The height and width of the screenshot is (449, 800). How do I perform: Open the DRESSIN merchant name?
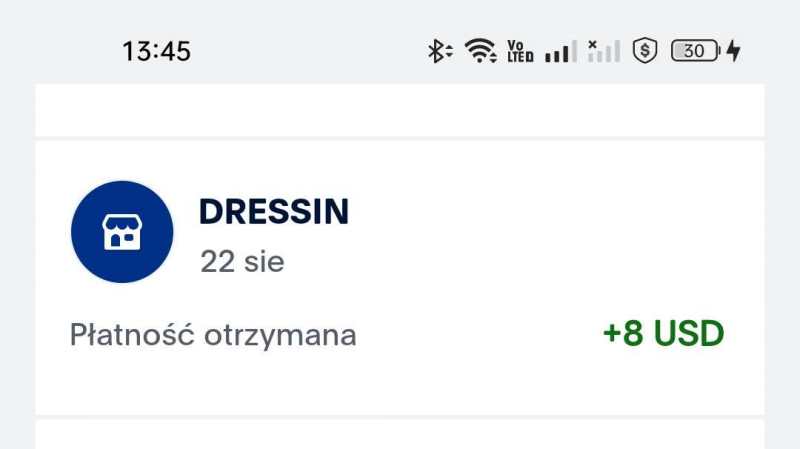274,212
